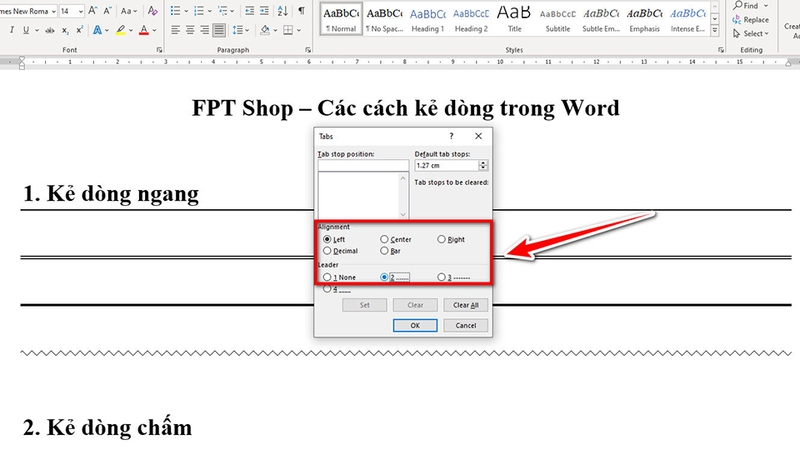This screenshot has width=800, height=450.
Task: Open the Styles pane launcher
Action: click(721, 50)
